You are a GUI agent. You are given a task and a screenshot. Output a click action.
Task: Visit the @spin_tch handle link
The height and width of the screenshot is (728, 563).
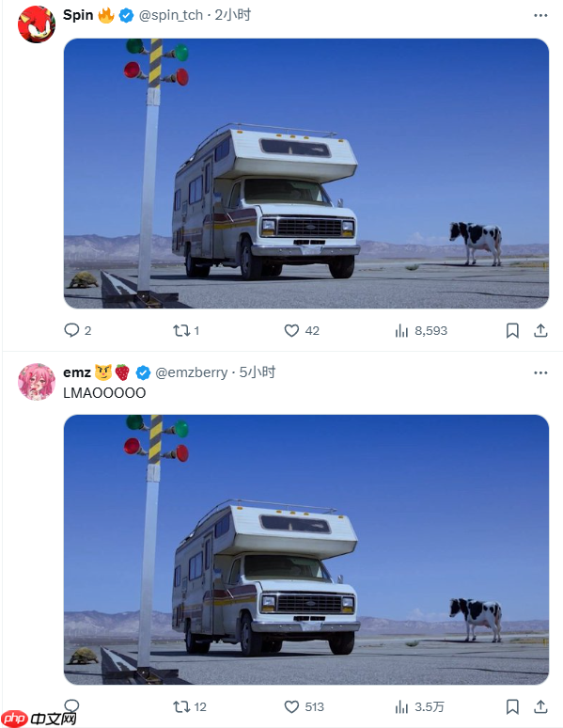click(171, 15)
